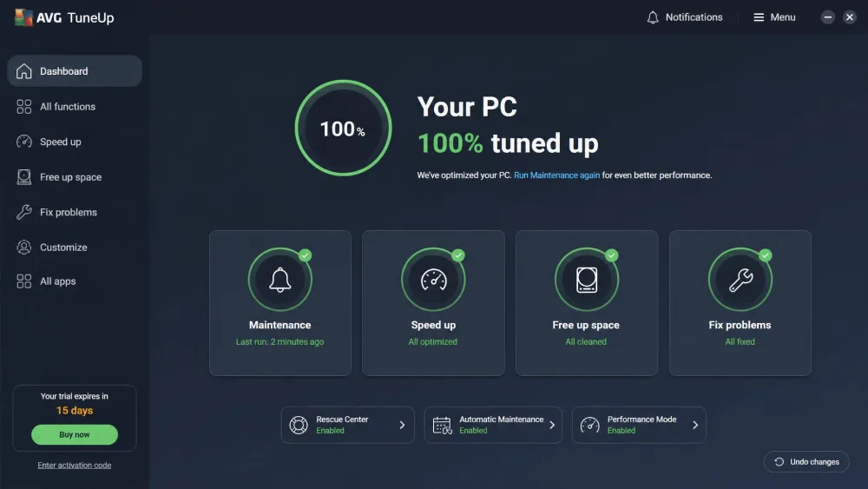
Task: Click the AVG TuneUp logo icon
Action: 23,17
